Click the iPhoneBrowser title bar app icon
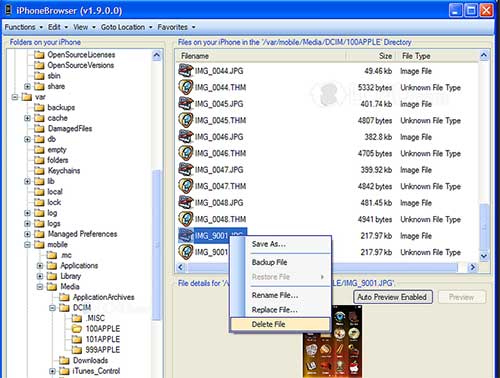The height and width of the screenshot is (378, 500). coord(9,10)
